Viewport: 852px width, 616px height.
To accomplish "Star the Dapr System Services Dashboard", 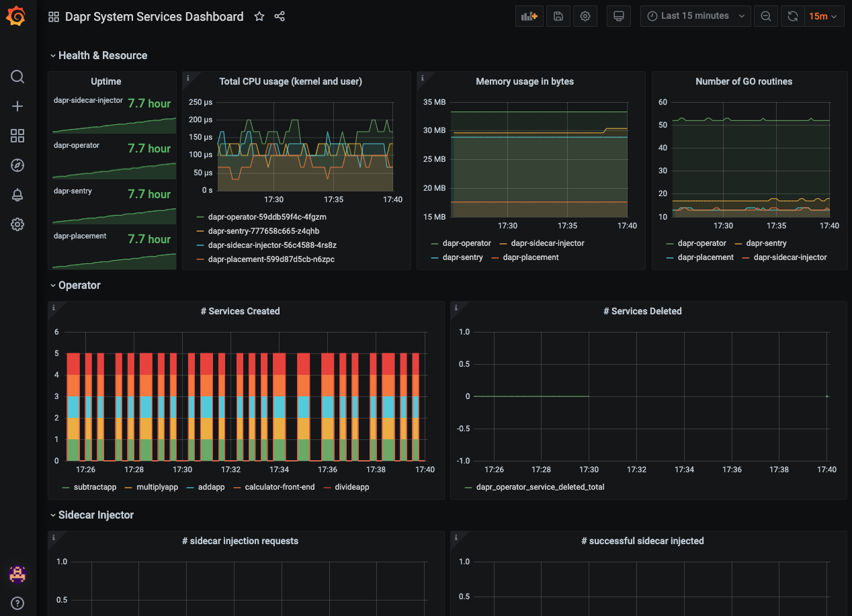I will (x=259, y=16).
